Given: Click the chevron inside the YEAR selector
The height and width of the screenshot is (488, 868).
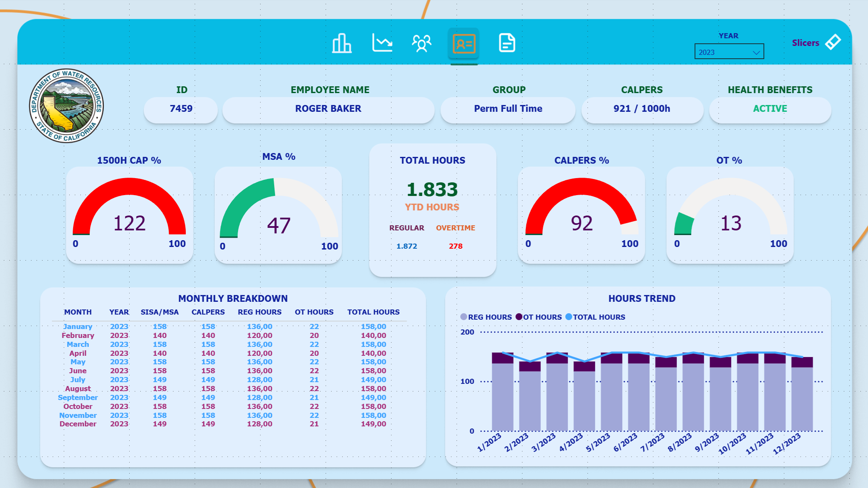Looking at the screenshot, I should tap(756, 52).
